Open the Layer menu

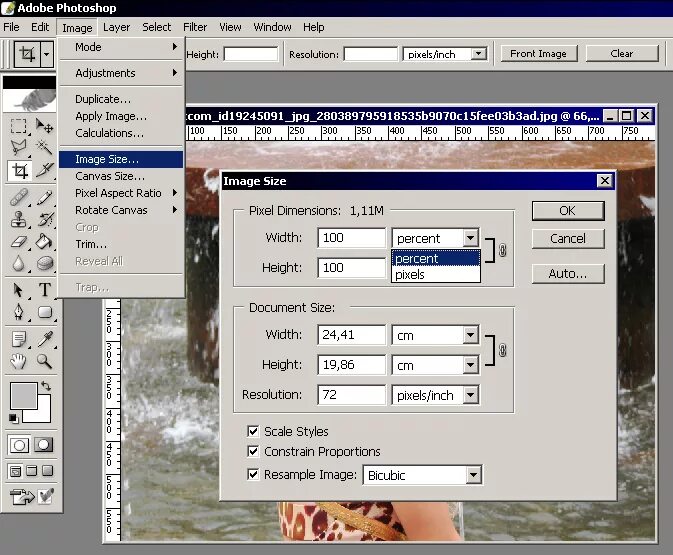(x=116, y=27)
